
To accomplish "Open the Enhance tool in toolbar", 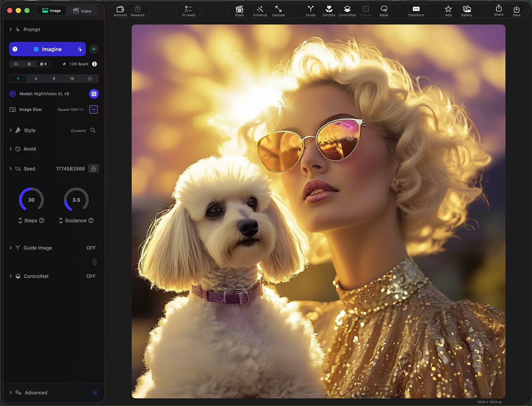I will [x=260, y=11].
